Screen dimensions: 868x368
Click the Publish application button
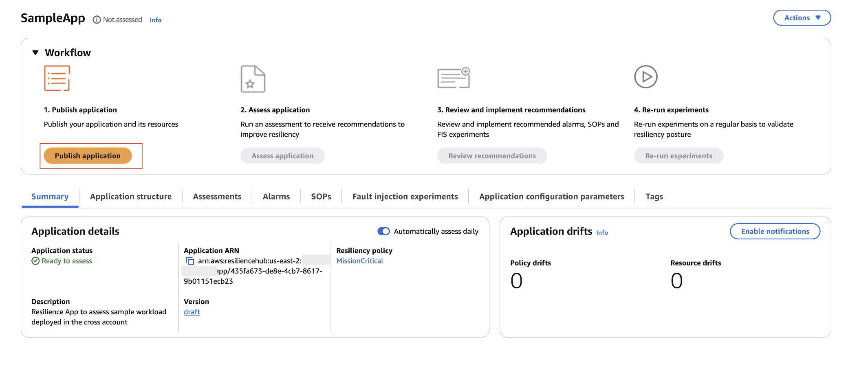(x=88, y=156)
